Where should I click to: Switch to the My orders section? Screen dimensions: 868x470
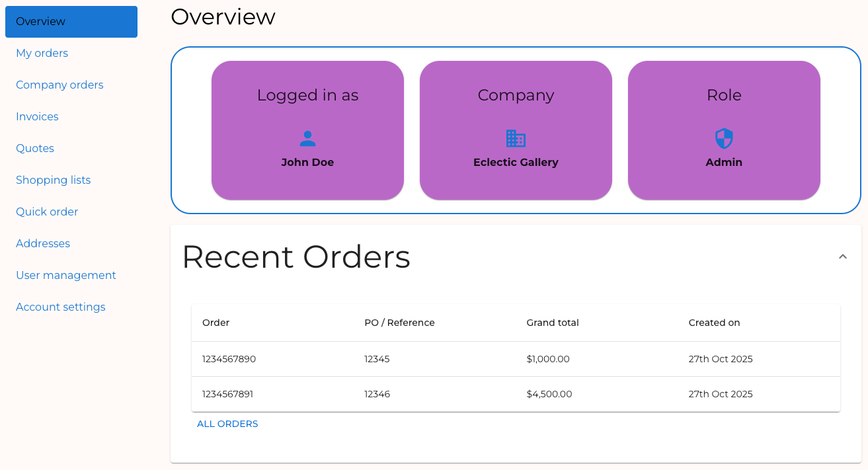(42, 53)
